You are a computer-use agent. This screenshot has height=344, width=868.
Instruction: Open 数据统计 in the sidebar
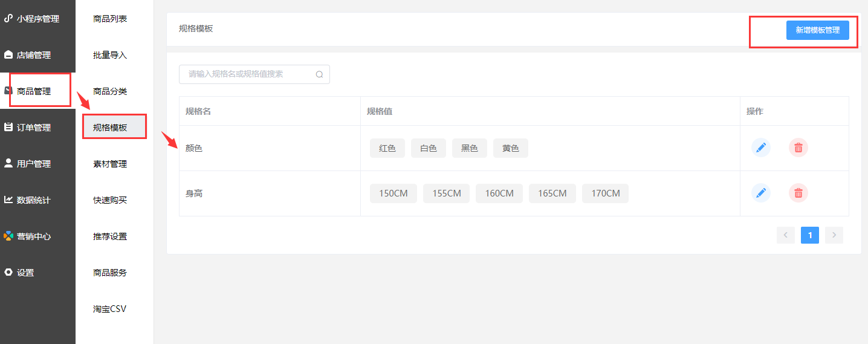[x=37, y=200]
